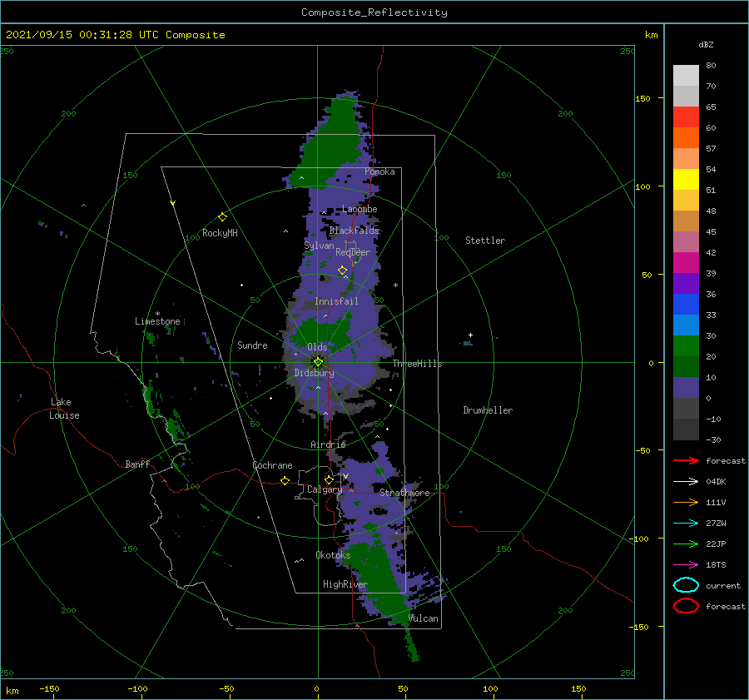Click the Vulcan town label
This screenshot has width=749, height=700.
pyautogui.click(x=424, y=618)
